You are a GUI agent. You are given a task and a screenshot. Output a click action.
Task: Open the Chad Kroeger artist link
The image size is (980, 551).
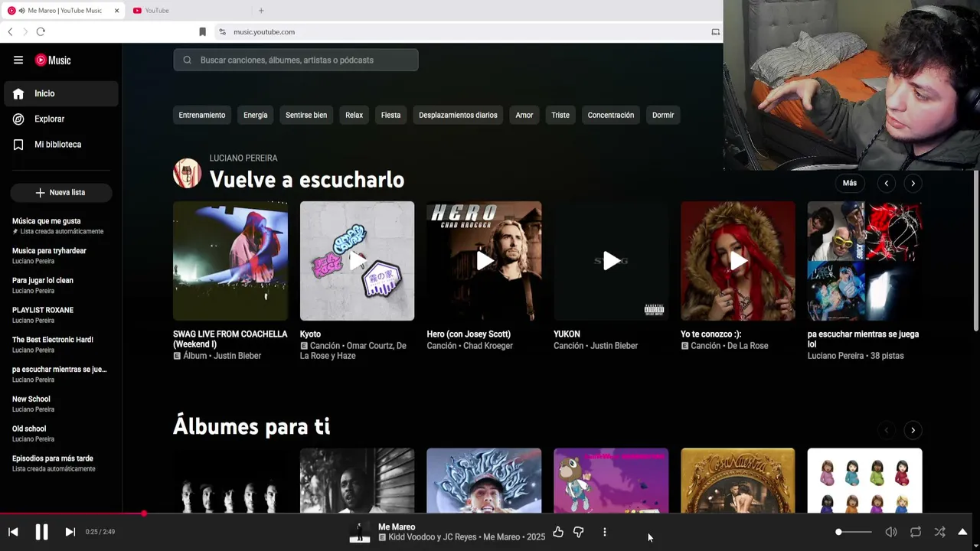pyautogui.click(x=488, y=346)
